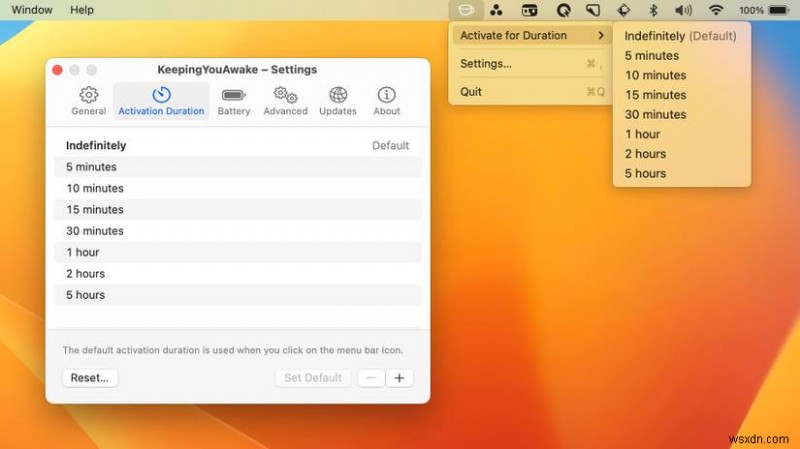Select the Activation Duration tab
The height and width of the screenshot is (449, 800).
[161, 101]
